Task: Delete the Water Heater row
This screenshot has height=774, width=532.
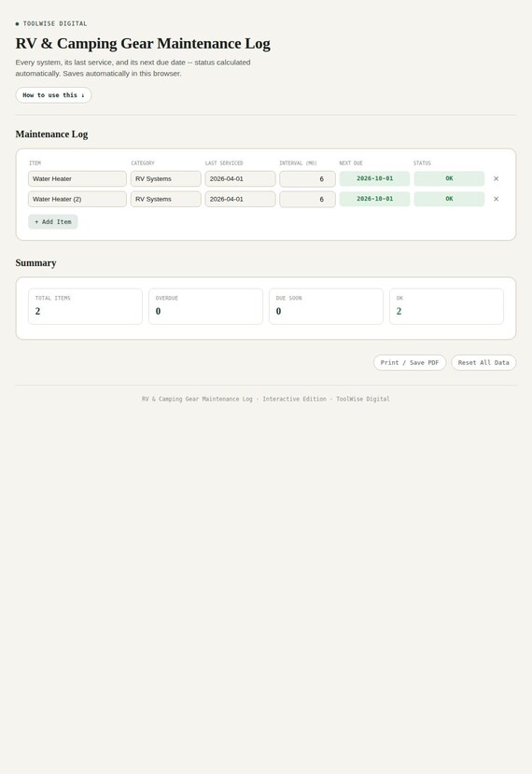Action: tap(496, 178)
